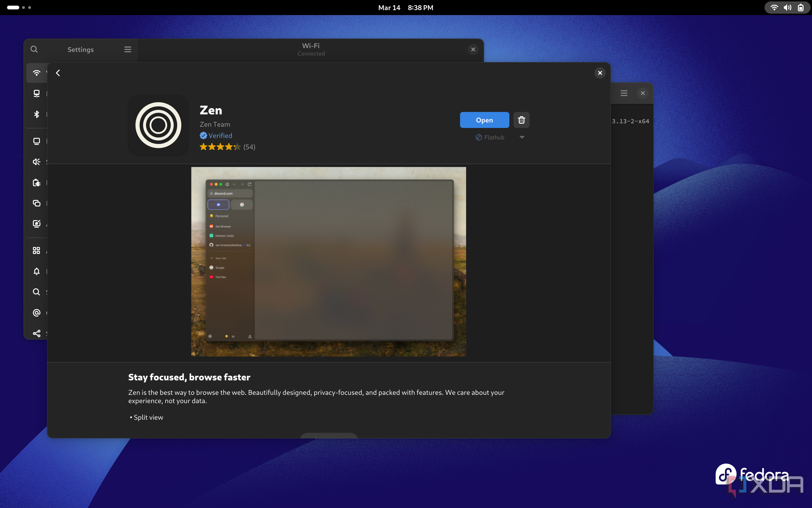Click the Zen Team developer name
Screen dimensions: 812x508
click(x=215, y=124)
